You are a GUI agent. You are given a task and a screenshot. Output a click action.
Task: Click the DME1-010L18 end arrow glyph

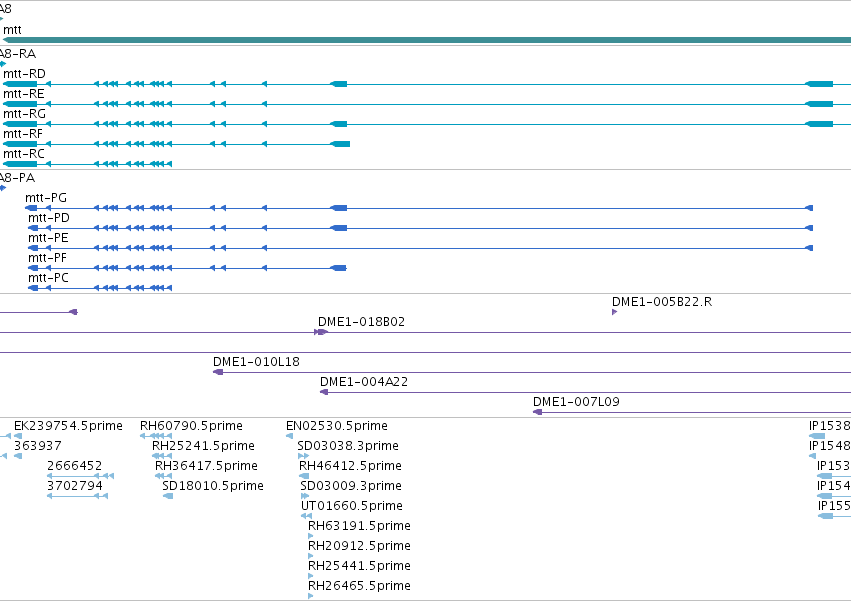point(218,372)
